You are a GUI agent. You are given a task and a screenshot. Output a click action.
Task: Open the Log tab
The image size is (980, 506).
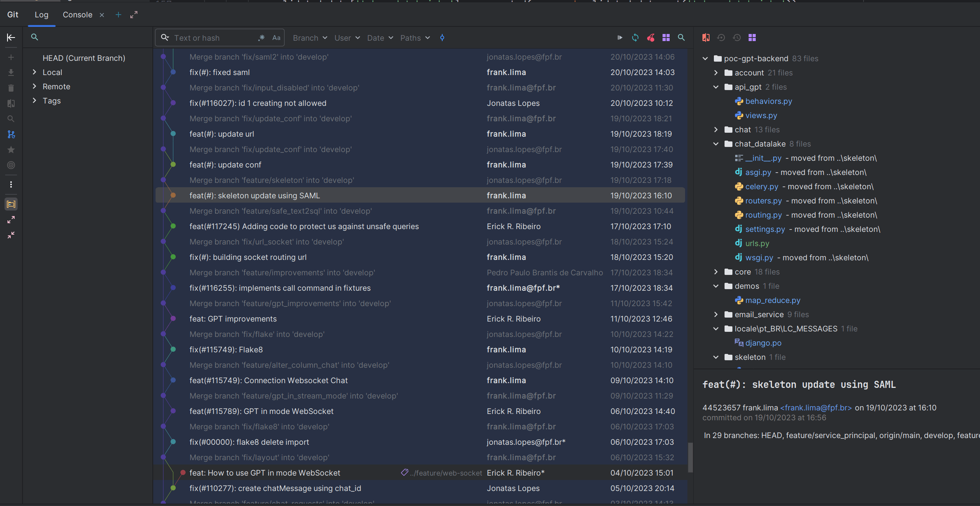click(41, 15)
